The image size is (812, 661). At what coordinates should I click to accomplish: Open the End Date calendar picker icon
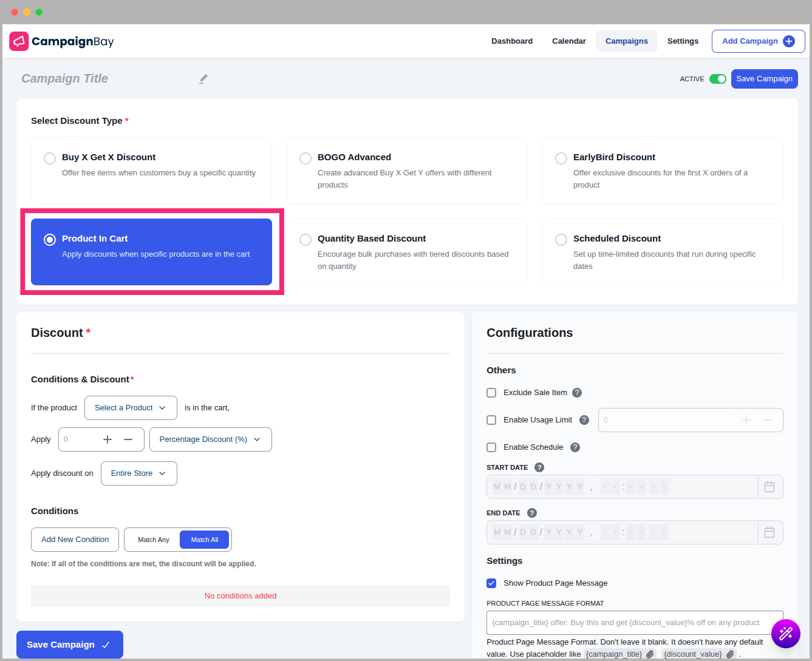pyautogui.click(x=769, y=532)
